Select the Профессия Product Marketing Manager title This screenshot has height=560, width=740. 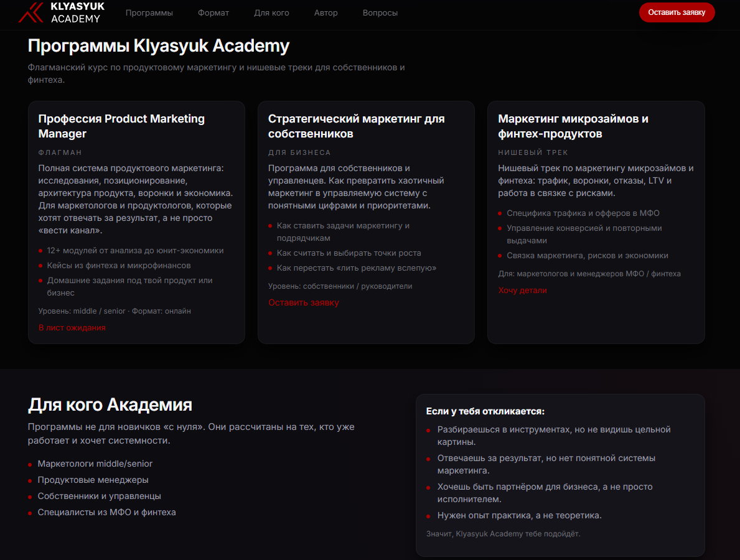[121, 126]
